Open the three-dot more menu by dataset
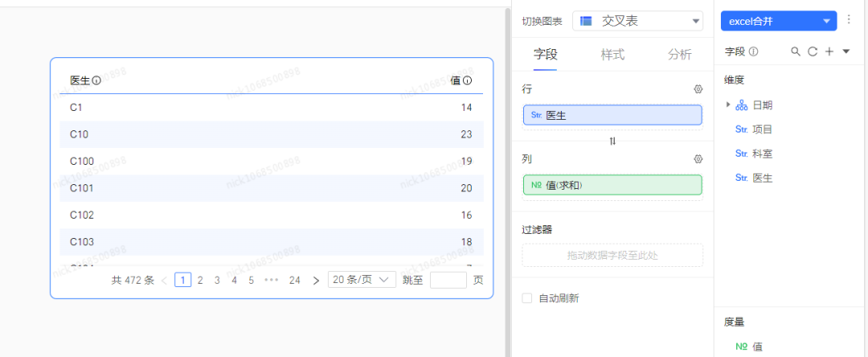The width and height of the screenshot is (868, 357). [850, 20]
